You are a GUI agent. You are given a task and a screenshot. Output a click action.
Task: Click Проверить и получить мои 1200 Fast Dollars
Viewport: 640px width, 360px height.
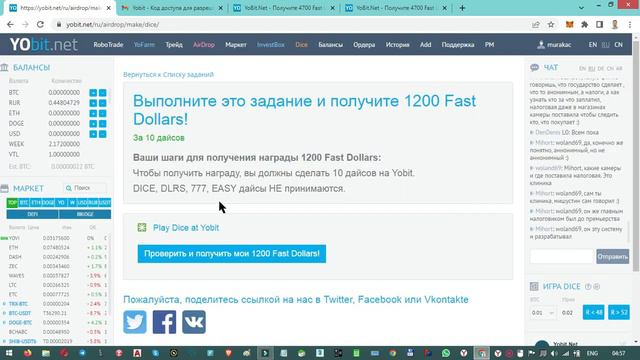231,253
